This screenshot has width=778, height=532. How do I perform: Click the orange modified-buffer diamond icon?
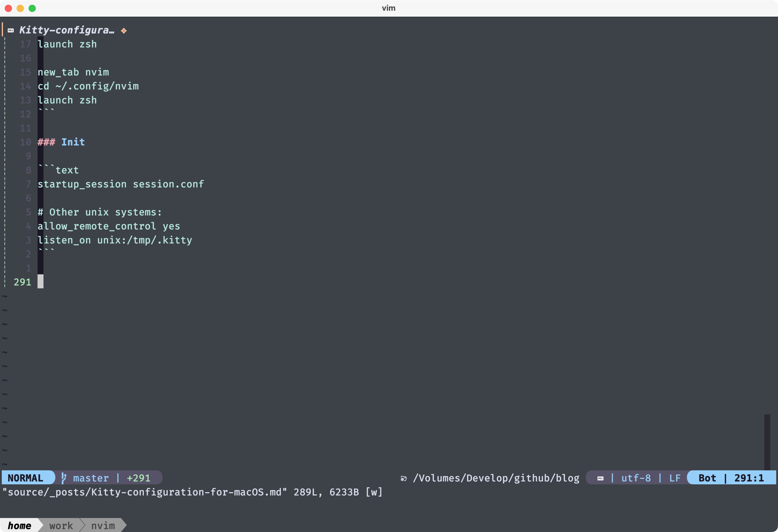coord(124,31)
